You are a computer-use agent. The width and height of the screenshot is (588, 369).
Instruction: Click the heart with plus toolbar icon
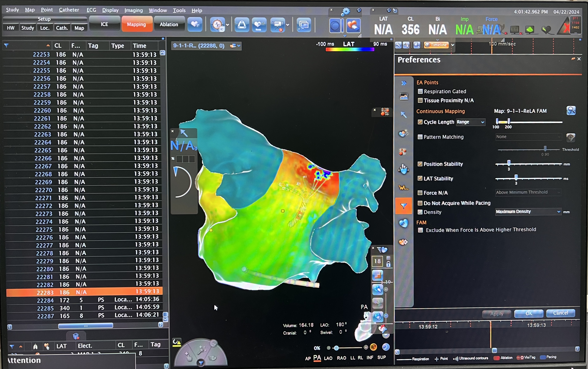[195, 24]
